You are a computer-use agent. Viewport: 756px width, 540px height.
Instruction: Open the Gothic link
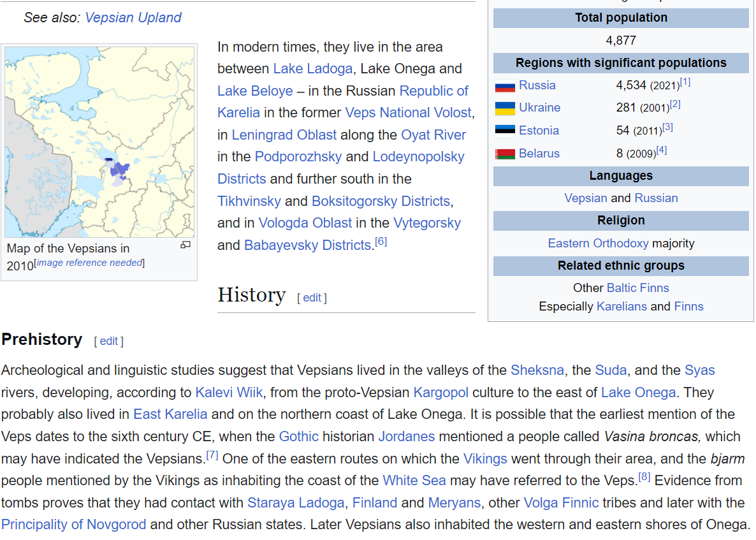click(299, 436)
